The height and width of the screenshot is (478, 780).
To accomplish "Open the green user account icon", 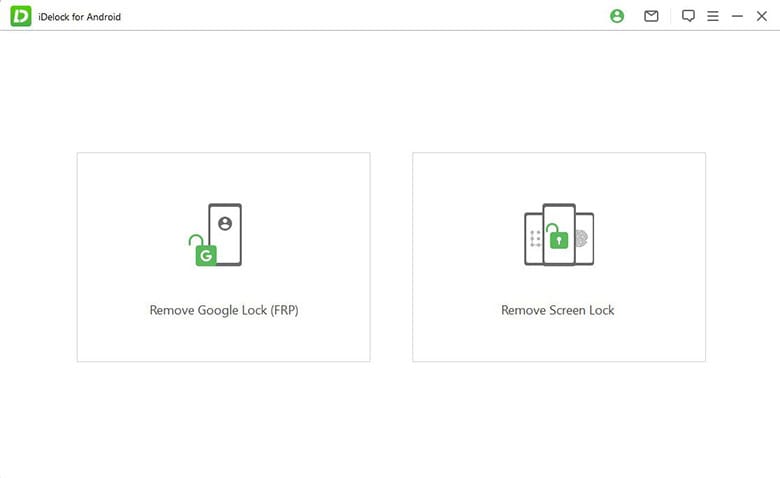I will coord(617,16).
